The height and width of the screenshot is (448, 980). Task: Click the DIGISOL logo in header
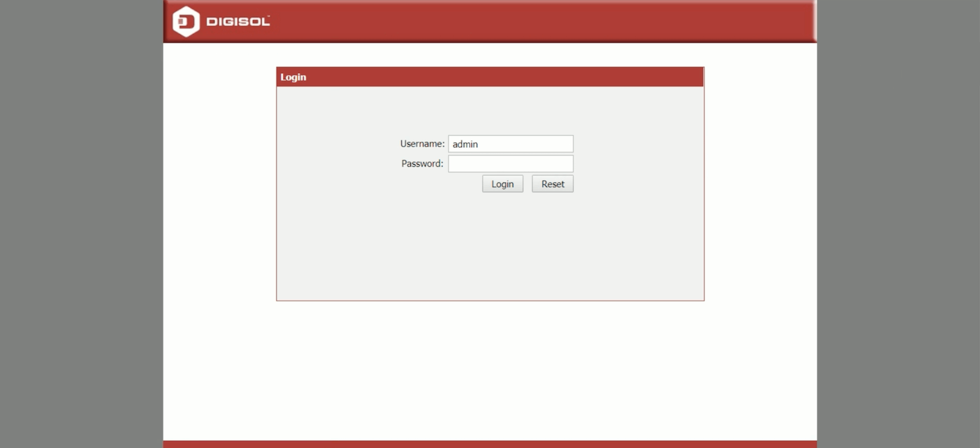221,22
